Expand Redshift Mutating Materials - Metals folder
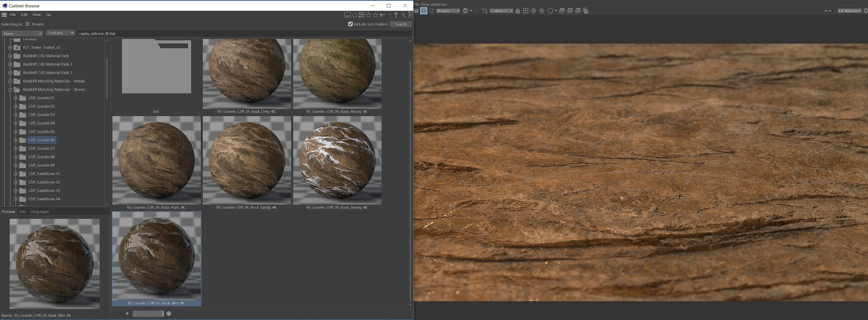 10,81
